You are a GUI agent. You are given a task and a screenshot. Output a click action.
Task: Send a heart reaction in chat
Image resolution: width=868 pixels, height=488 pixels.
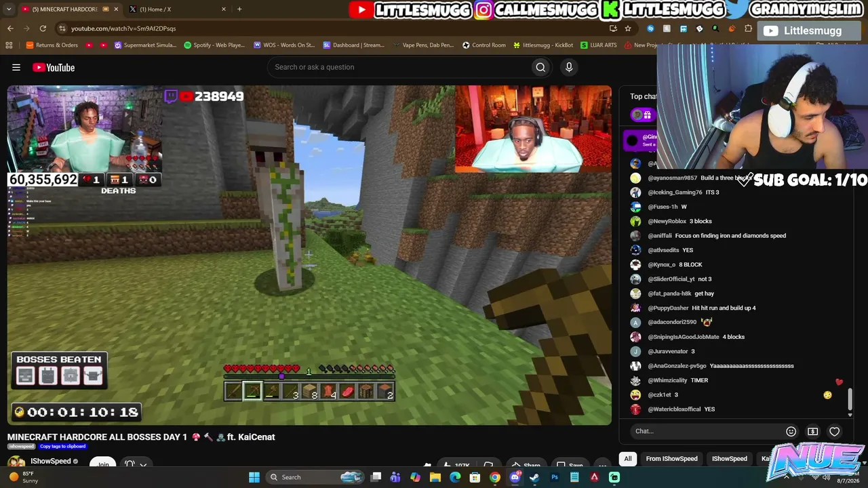(834, 431)
